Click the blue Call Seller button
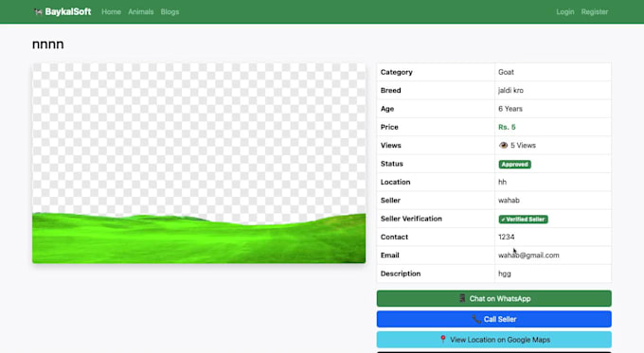 click(494, 319)
